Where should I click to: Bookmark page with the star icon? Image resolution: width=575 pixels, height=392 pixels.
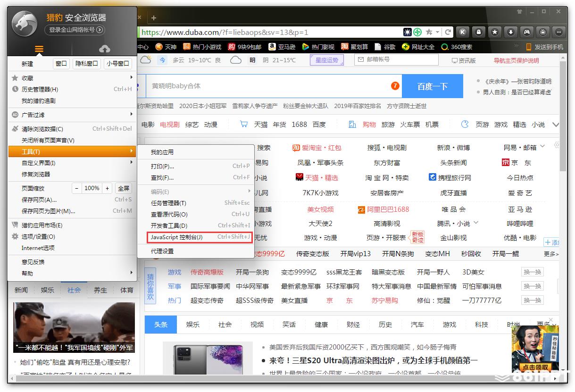tap(429, 32)
